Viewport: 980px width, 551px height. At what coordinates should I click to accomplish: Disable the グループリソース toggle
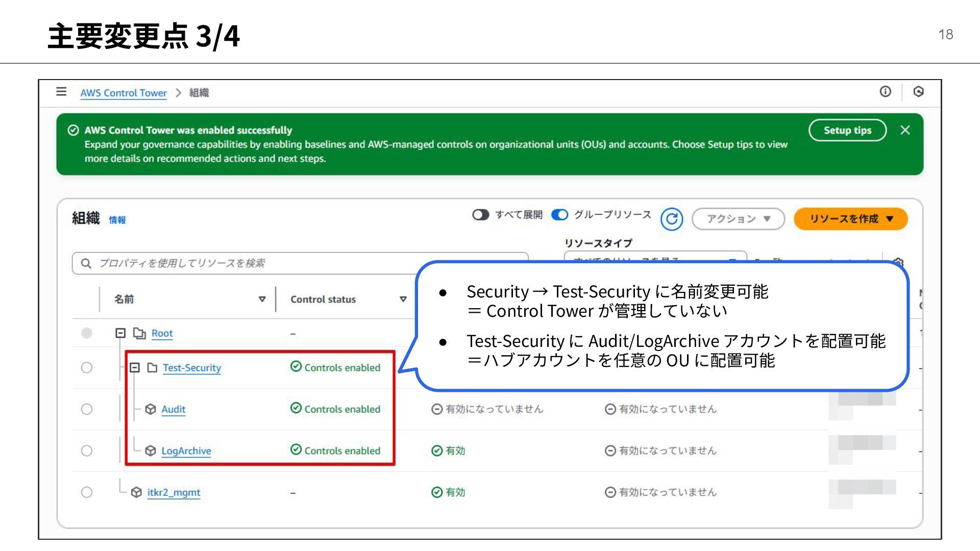pos(560,215)
